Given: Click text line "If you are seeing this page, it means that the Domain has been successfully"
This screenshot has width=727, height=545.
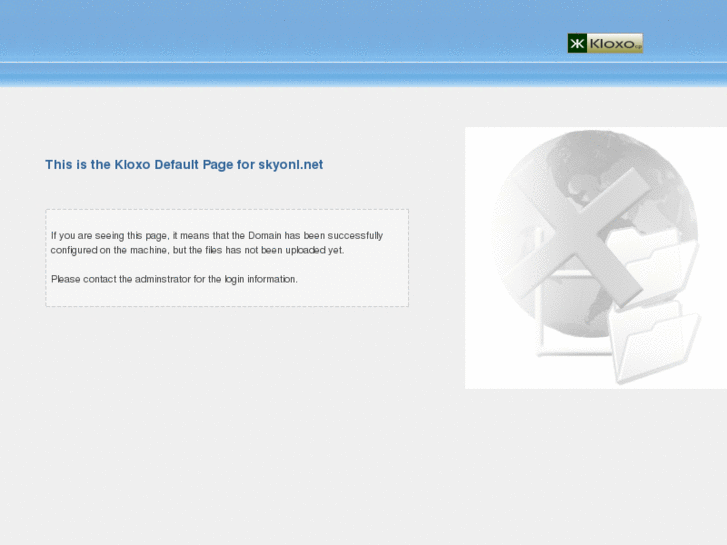Looking at the screenshot, I should point(217,236).
